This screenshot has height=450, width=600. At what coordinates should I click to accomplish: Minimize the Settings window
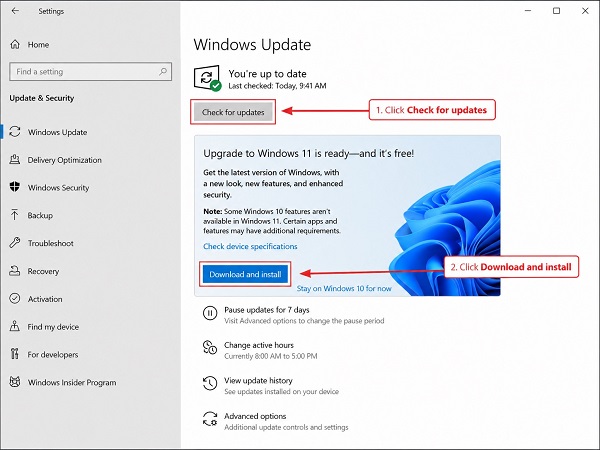tap(528, 11)
